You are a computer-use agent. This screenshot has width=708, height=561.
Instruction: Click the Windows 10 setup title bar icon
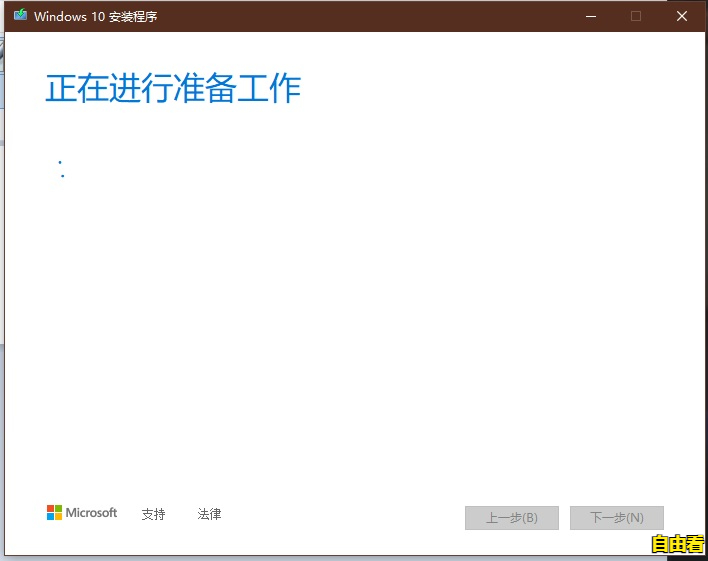20,15
